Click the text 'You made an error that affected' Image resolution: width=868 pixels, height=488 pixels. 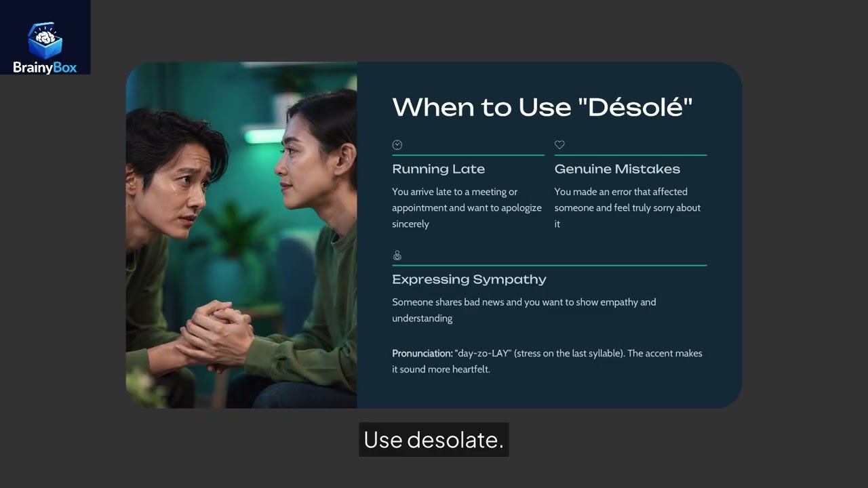(x=620, y=192)
